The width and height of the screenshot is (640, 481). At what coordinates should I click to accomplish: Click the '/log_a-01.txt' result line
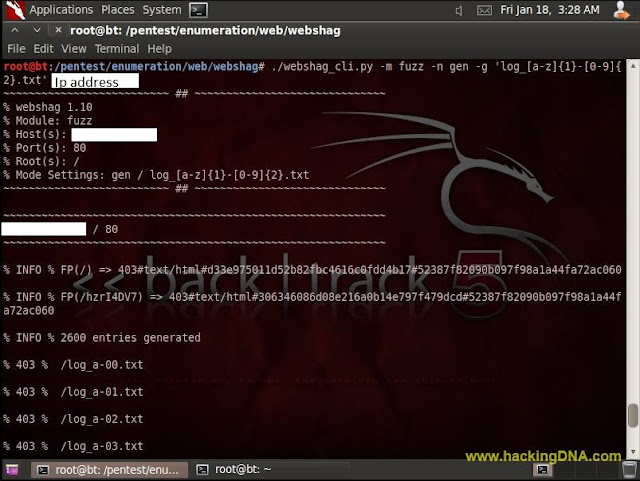[x=73, y=392]
